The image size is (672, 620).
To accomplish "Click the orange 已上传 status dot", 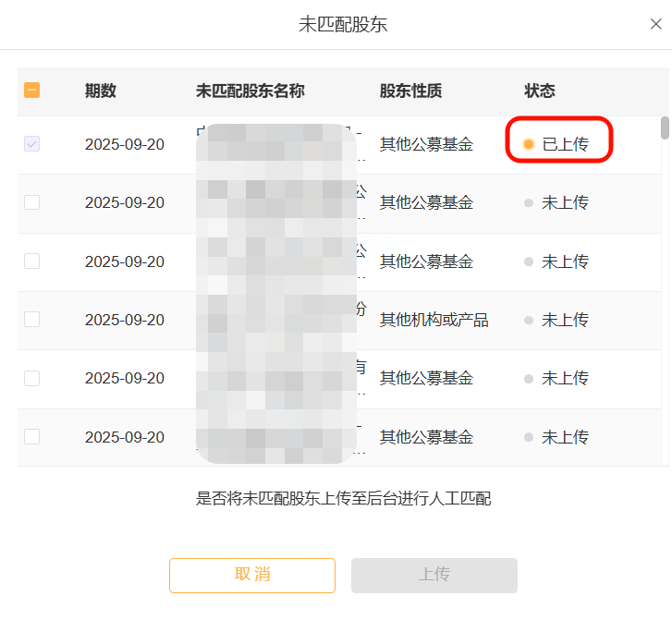I will click(x=529, y=144).
